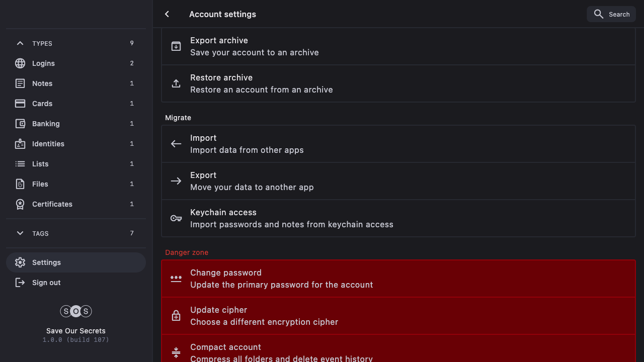This screenshot has width=644, height=362.
Task: Choose Import data from other apps
Action: pos(397,144)
